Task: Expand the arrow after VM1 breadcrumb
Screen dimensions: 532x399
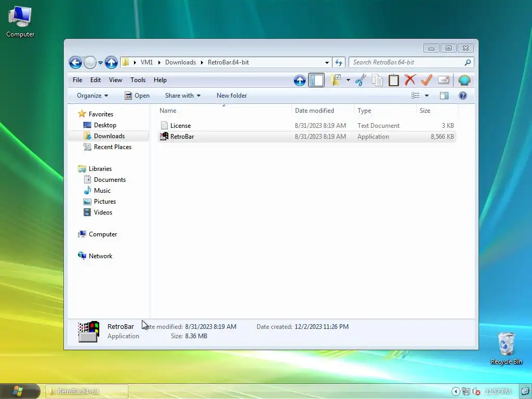Action: (x=159, y=62)
